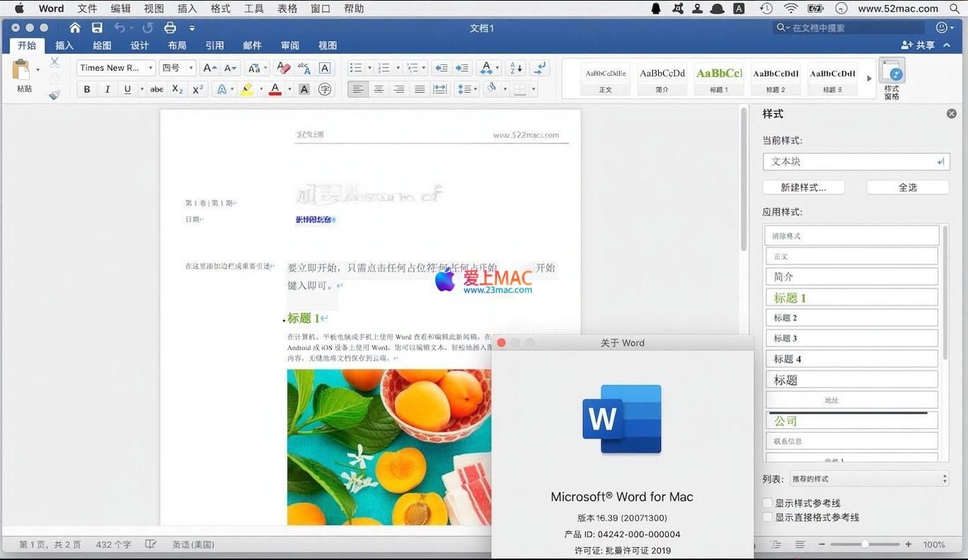Image resolution: width=968 pixels, height=560 pixels.
Task: Switch to the 插入 ribbon tab
Action: tap(64, 45)
